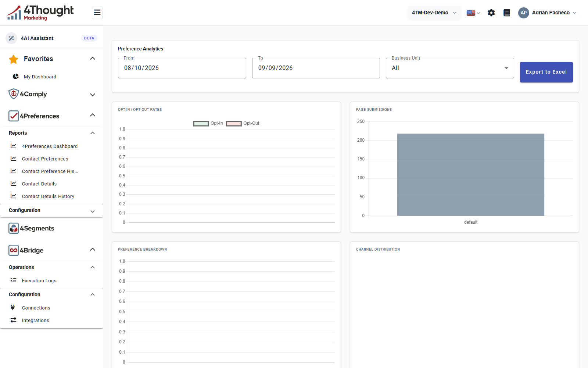588x368 pixels.
Task: Open the hamburger menu toggle
Action: (97, 13)
